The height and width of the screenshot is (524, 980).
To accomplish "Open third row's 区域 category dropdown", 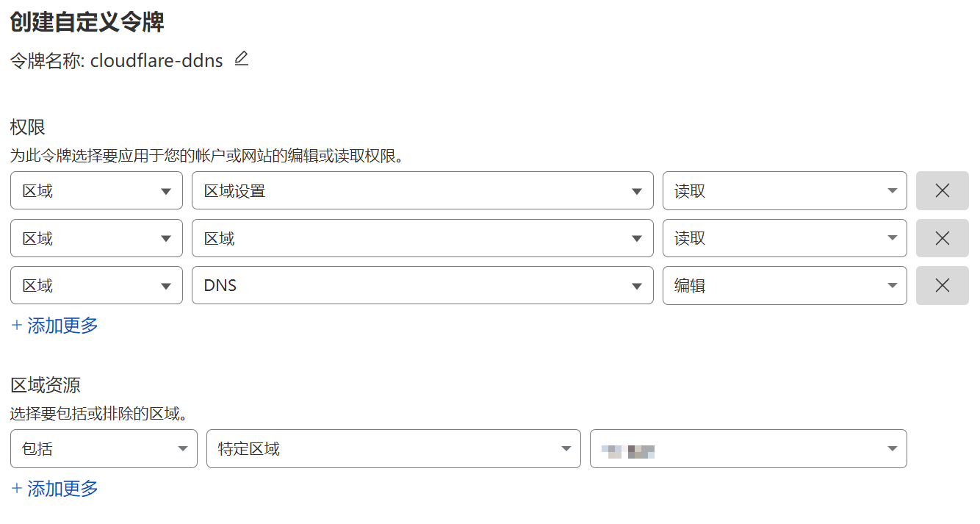I will tap(96, 285).
